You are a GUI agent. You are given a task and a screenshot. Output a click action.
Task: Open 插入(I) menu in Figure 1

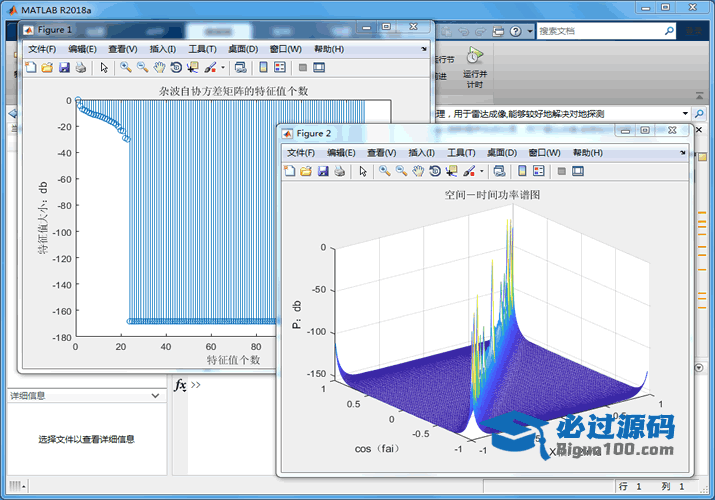pos(163,49)
